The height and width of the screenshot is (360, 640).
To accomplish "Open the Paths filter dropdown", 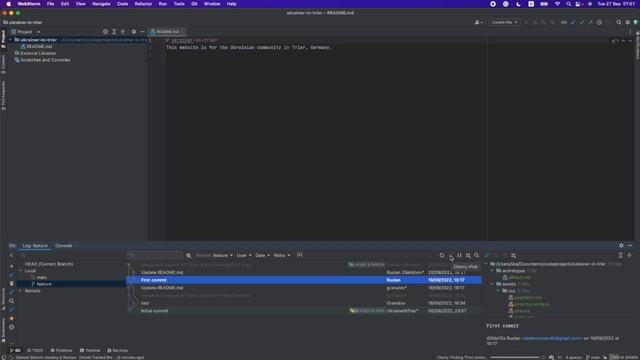I will (x=282, y=256).
